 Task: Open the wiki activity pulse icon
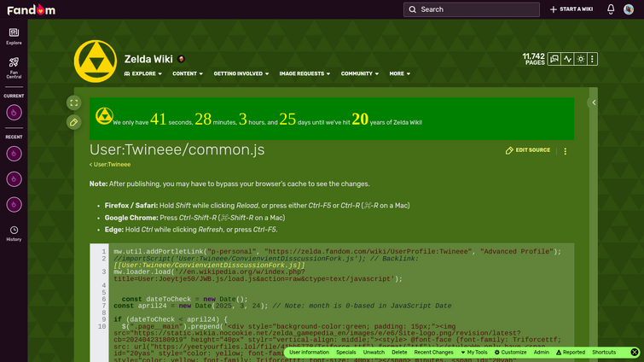tap(567, 59)
